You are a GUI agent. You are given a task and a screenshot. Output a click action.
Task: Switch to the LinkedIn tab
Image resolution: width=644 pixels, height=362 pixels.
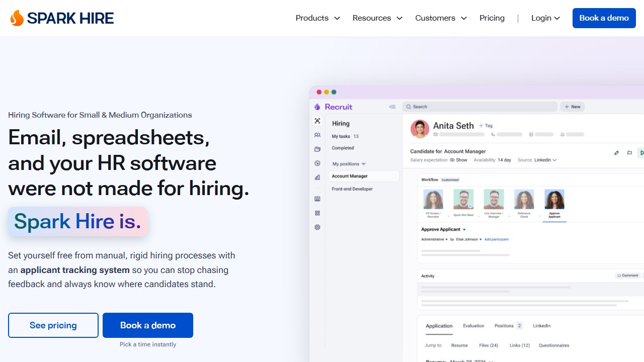pyautogui.click(x=542, y=326)
